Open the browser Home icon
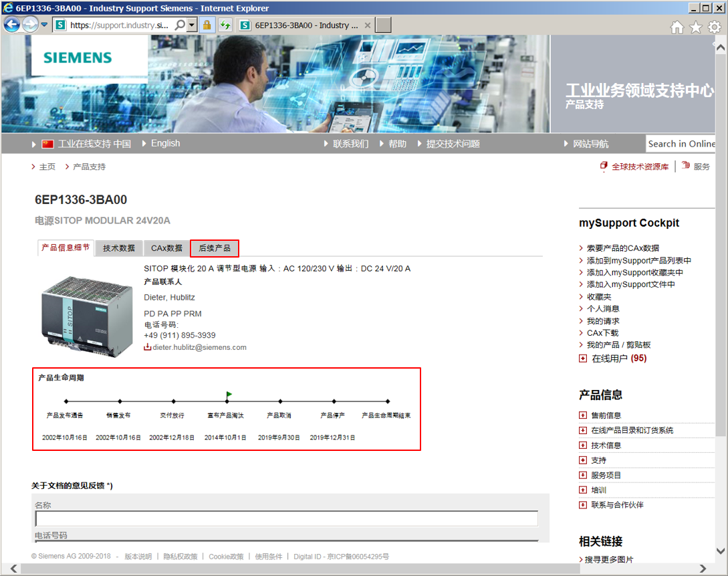Screen dimensions: 728x576 click(677, 27)
